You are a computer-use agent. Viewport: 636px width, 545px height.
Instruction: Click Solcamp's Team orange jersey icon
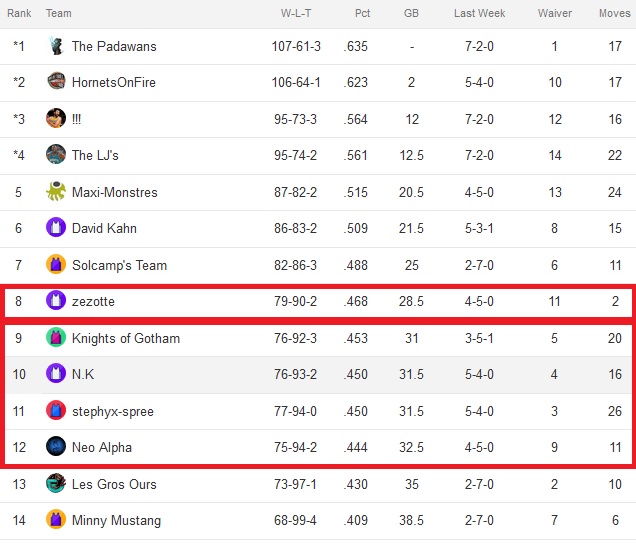coord(56,264)
